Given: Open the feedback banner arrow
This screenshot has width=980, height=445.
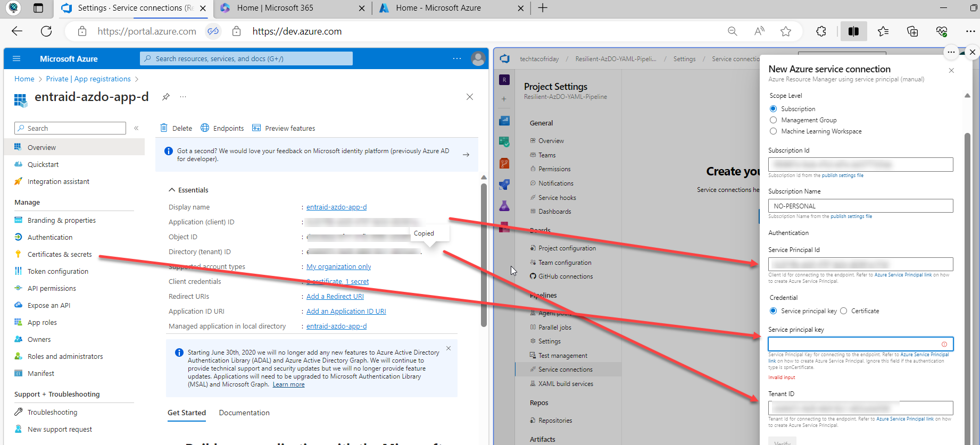Looking at the screenshot, I should (x=466, y=155).
